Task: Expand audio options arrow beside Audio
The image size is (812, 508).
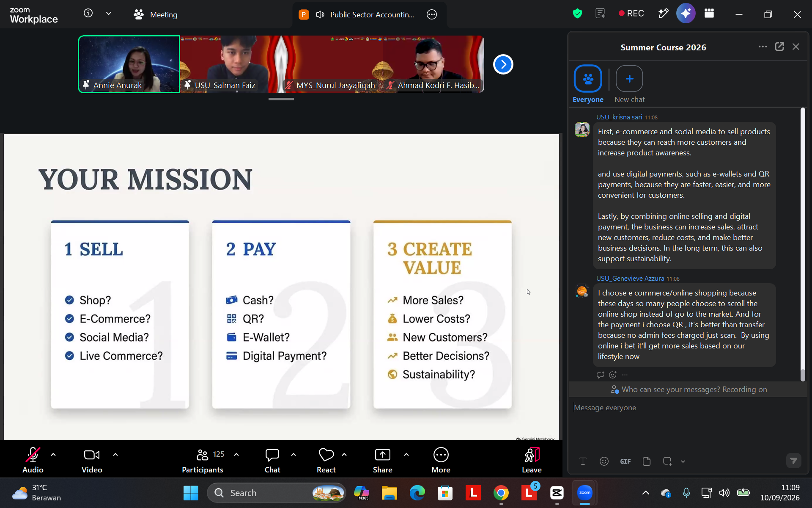Action: click(x=53, y=455)
